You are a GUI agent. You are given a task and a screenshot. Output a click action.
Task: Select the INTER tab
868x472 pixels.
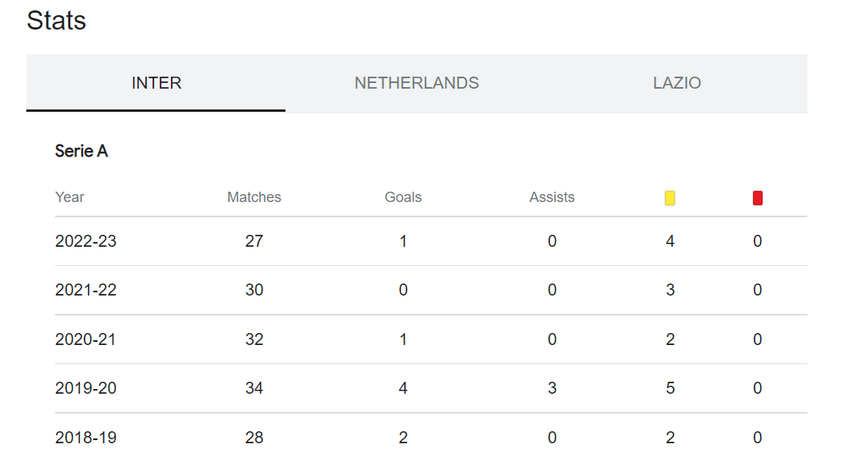click(x=156, y=83)
